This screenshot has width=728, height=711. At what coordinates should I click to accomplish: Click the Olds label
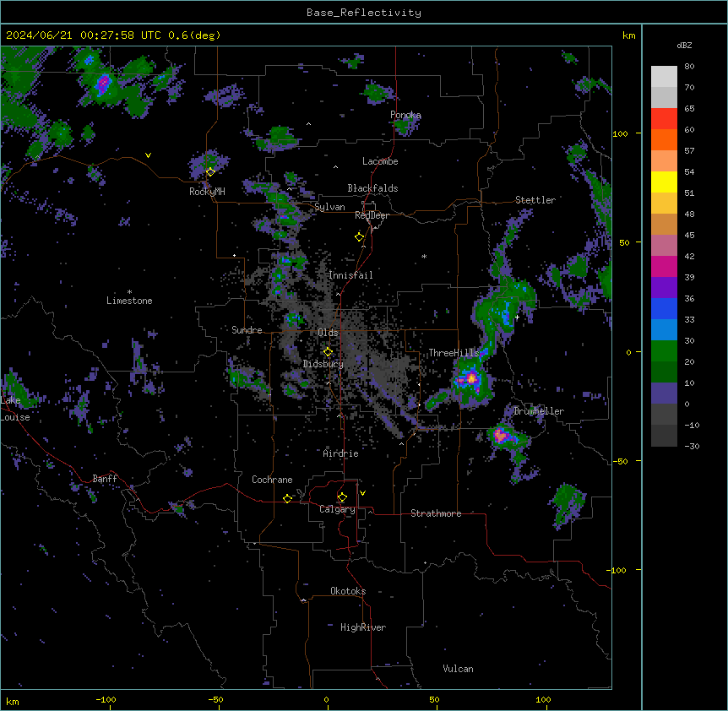328,333
